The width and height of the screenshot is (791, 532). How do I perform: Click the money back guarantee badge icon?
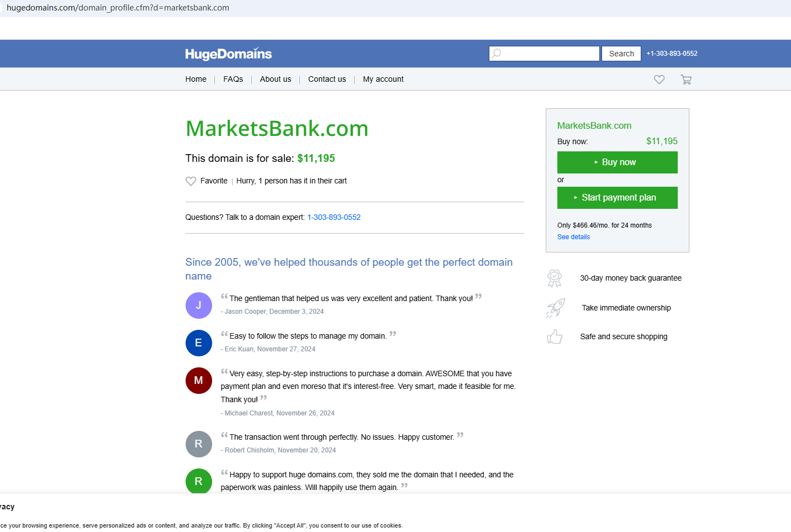[x=555, y=278]
